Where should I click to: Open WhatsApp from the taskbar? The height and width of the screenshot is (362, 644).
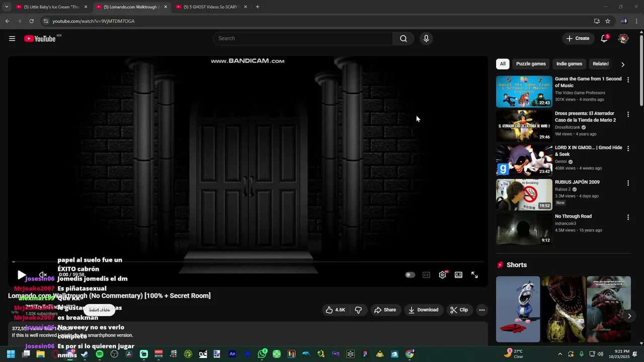click(262, 354)
